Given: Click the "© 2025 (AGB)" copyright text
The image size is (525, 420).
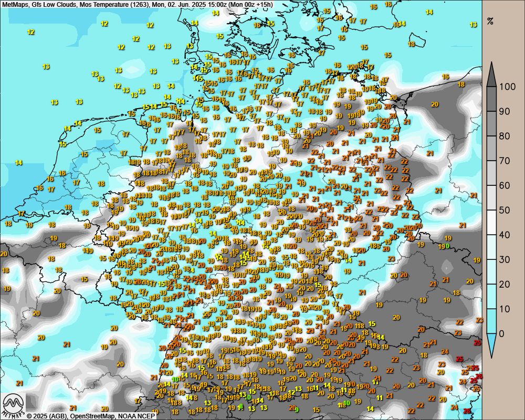Looking at the screenshot, I should [x=46, y=416].
